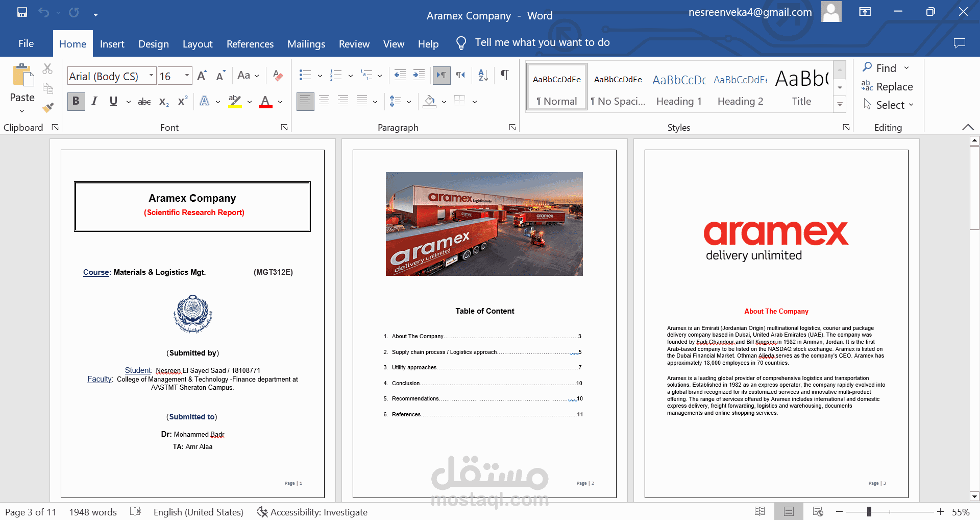Open the Font dialog launcher

pyautogui.click(x=284, y=127)
